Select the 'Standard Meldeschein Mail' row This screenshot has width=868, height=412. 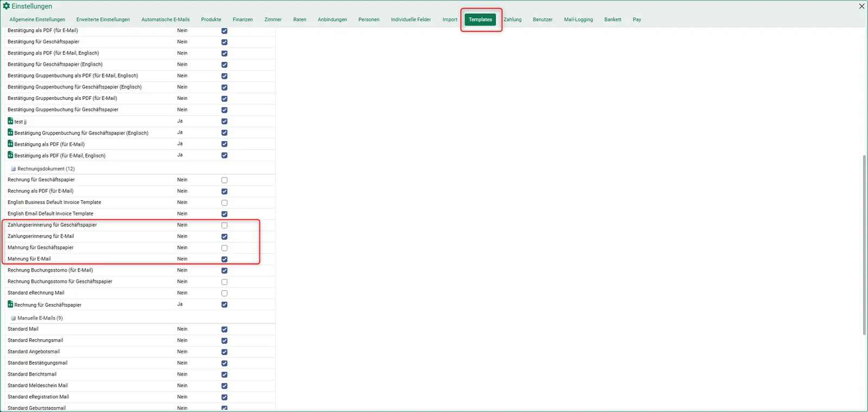click(140, 385)
